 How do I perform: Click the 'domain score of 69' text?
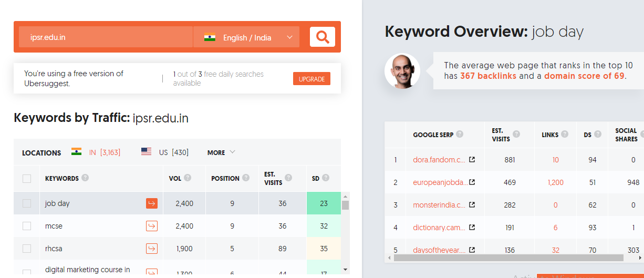[x=584, y=76]
